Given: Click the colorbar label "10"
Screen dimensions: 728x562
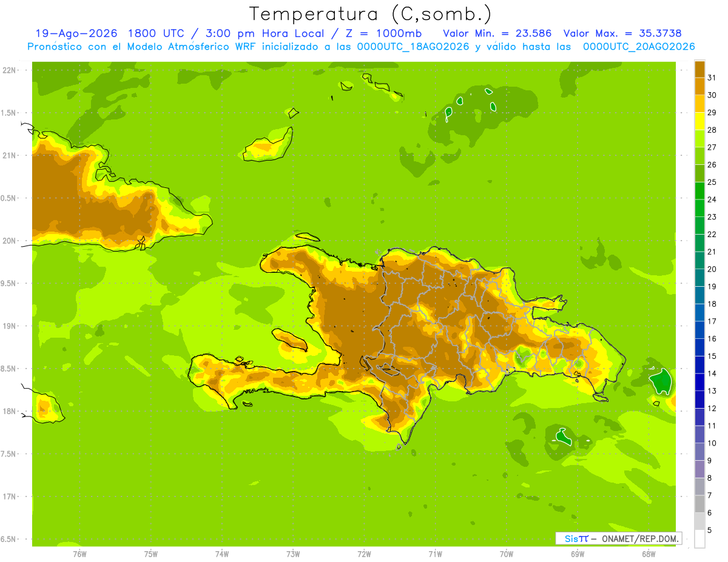Looking at the screenshot, I should point(712,443).
